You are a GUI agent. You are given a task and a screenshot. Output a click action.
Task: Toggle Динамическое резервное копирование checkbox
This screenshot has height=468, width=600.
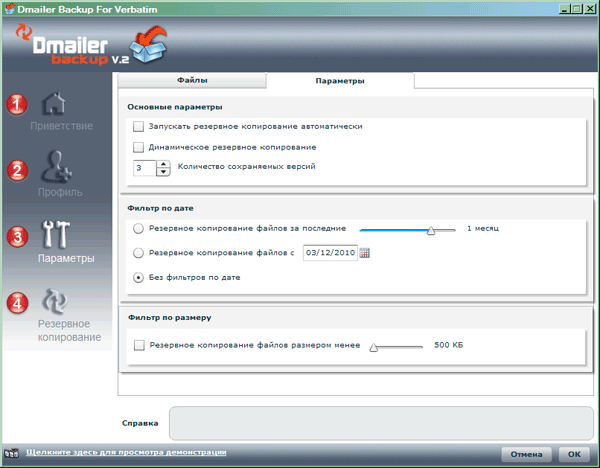click(x=138, y=147)
